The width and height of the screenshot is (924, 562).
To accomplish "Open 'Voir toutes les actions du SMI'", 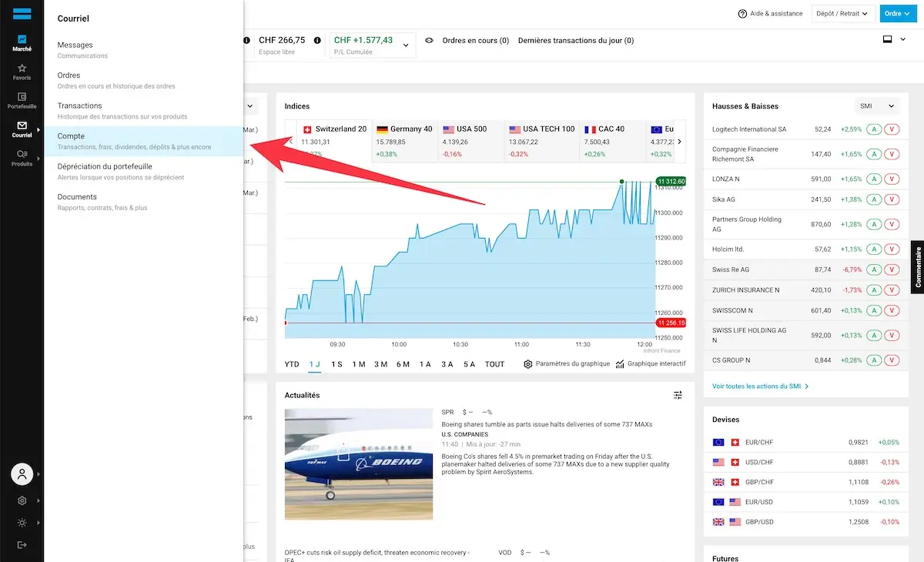I will click(758, 386).
